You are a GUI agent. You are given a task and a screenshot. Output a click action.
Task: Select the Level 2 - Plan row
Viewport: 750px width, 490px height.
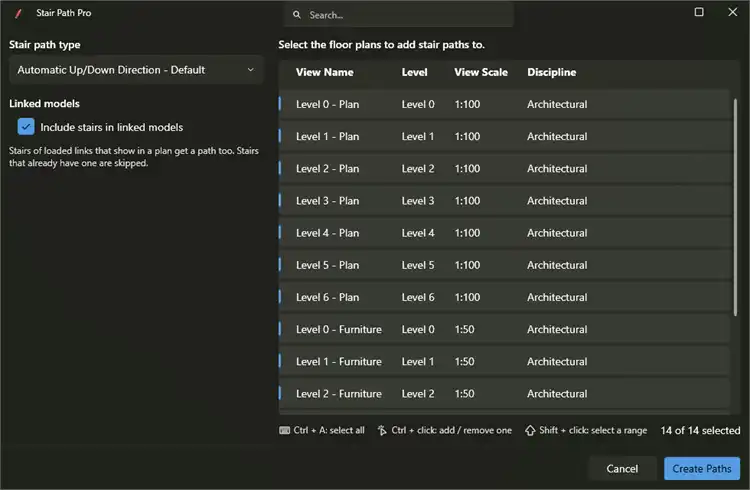tap(504, 168)
